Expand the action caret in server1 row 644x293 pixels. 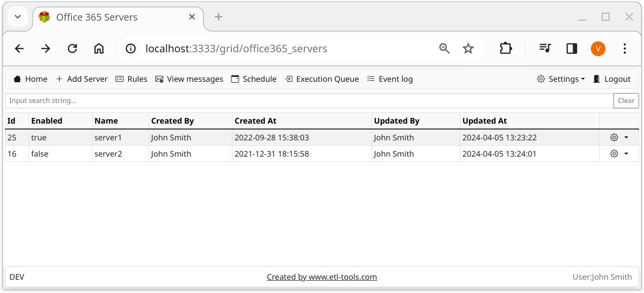[626, 138]
